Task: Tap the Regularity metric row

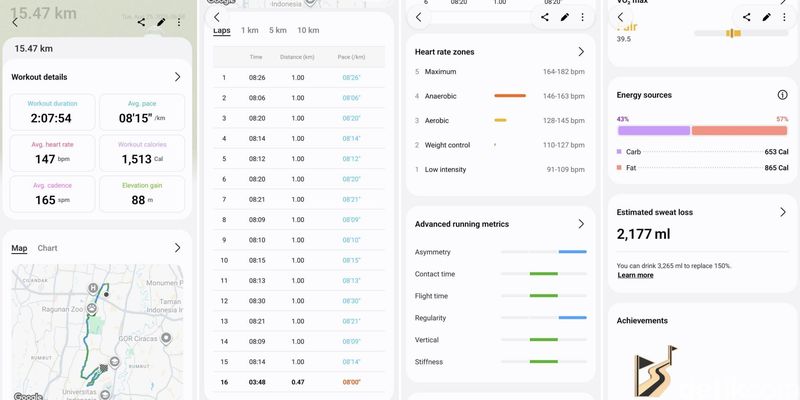Action: pos(501,318)
